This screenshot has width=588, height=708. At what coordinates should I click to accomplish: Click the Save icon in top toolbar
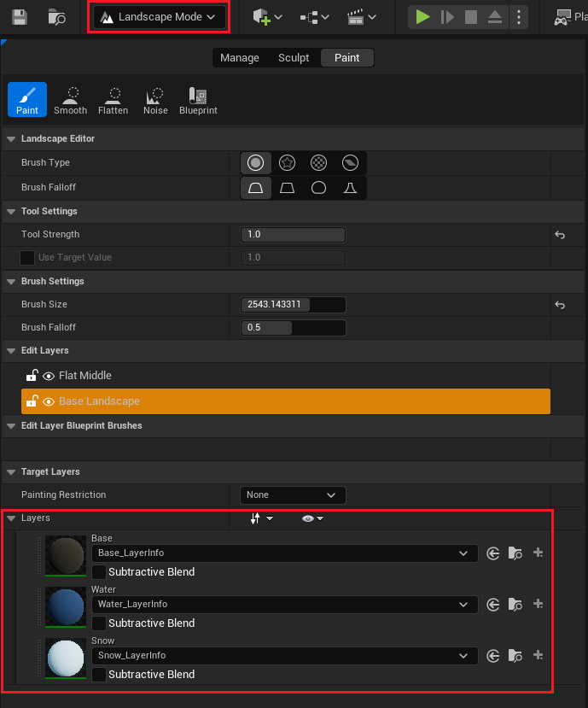click(19, 17)
